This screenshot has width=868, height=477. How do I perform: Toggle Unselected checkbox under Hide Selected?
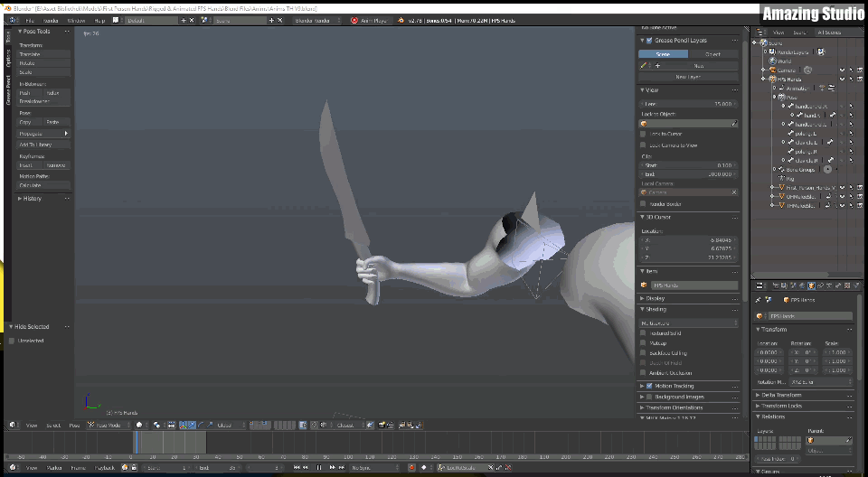pos(12,341)
